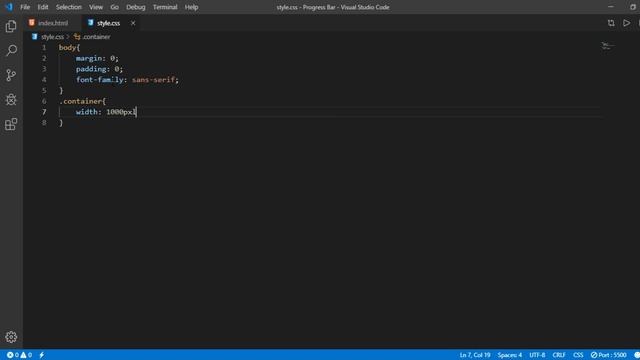Click the Run play icon in editor toolbar
Screen dimensions: 640x360
[627, 23]
